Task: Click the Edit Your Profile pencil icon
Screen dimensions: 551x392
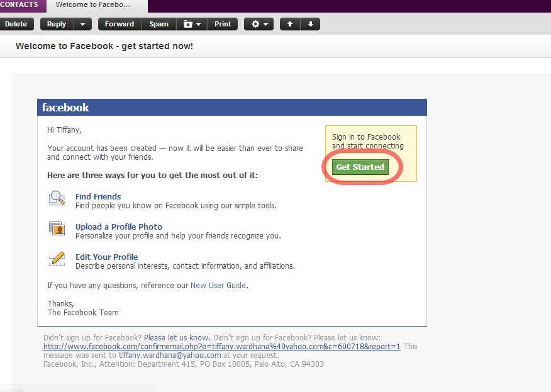Action: tap(57, 259)
